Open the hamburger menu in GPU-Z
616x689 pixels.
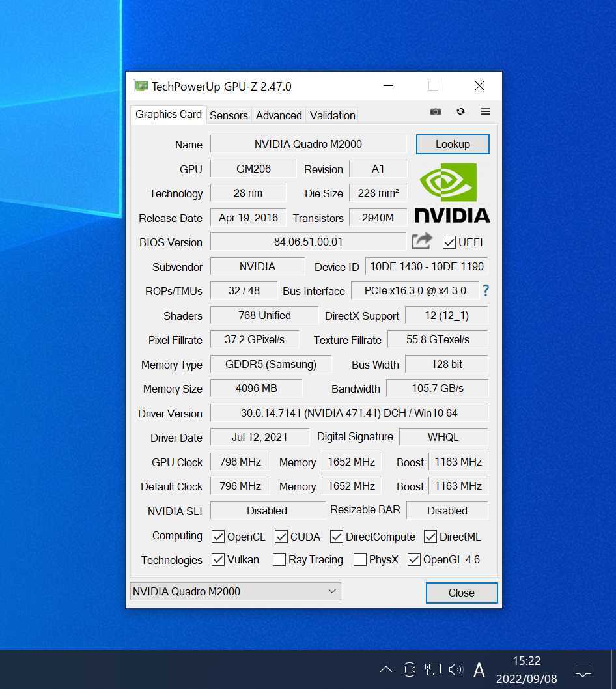click(485, 111)
